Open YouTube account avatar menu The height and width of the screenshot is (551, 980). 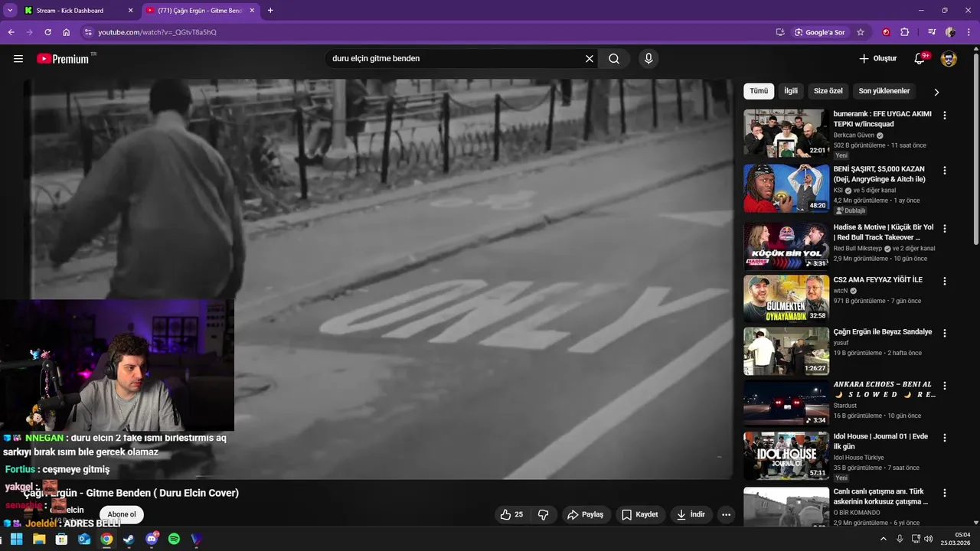click(949, 59)
